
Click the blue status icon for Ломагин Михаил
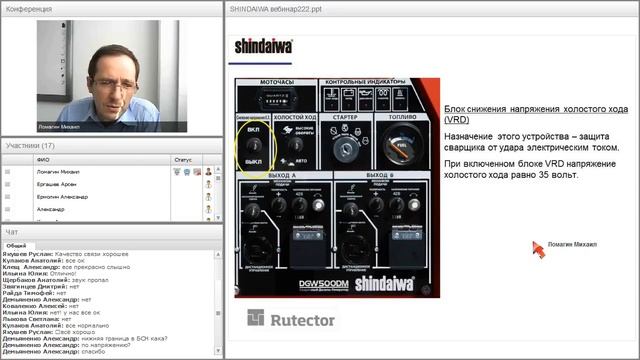coord(187,172)
